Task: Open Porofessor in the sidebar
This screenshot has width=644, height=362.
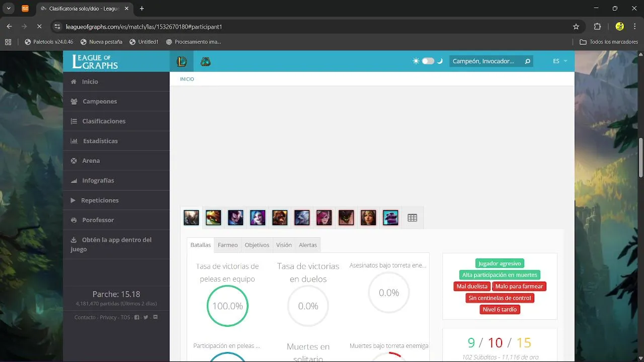Action: [x=116, y=220]
